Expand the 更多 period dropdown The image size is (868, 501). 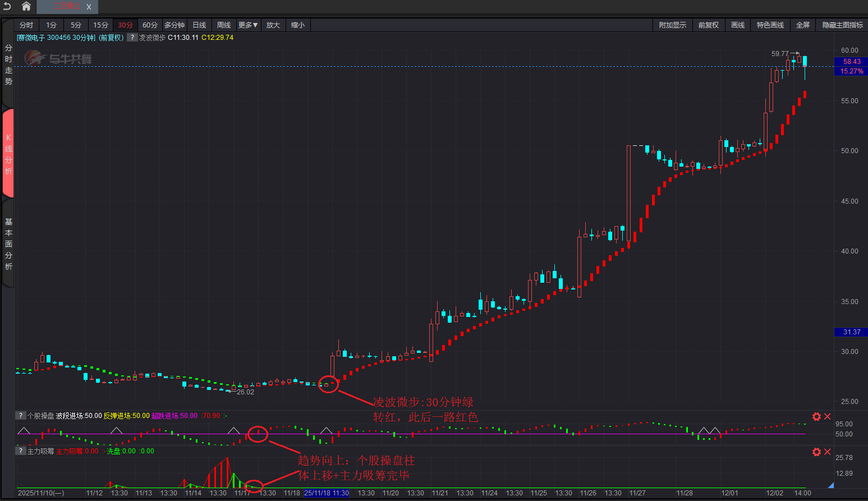point(248,25)
